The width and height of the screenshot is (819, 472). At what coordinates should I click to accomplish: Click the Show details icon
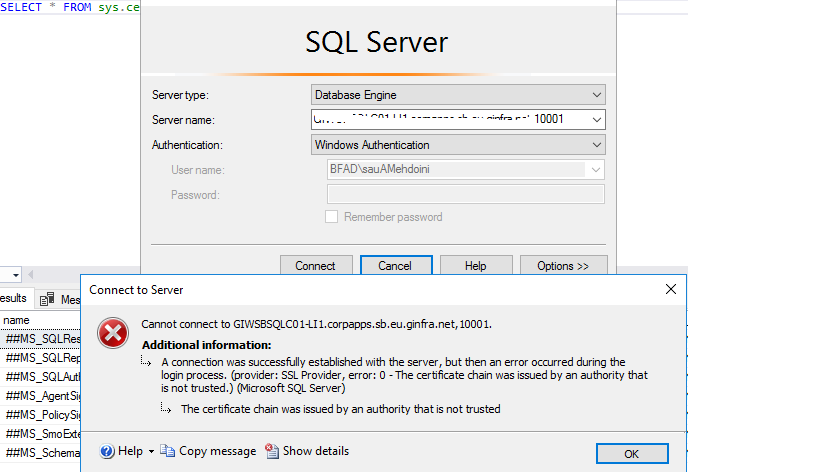click(x=272, y=452)
